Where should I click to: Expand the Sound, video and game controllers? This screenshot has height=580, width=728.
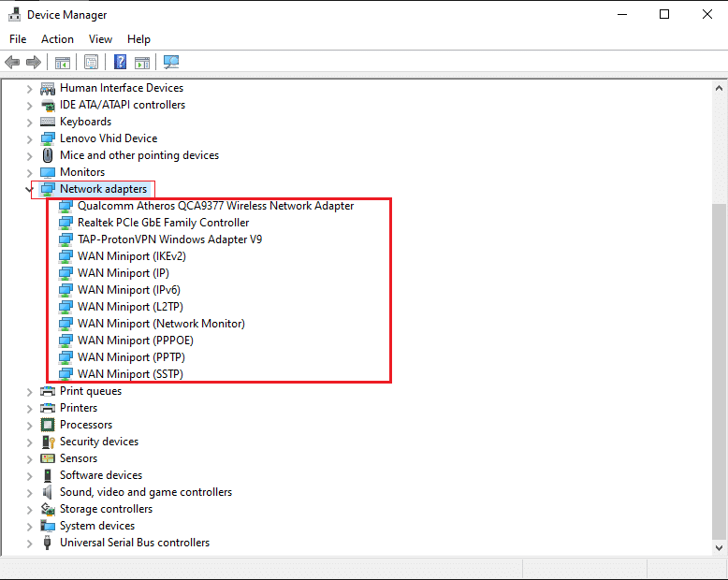tap(30, 492)
